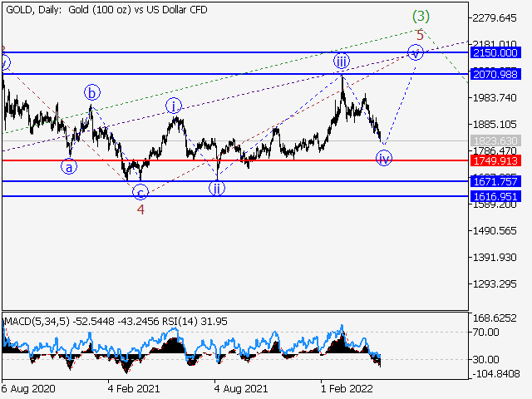
Task: Select the projected circled wave 'v' marker
Action: tap(416, 53)
